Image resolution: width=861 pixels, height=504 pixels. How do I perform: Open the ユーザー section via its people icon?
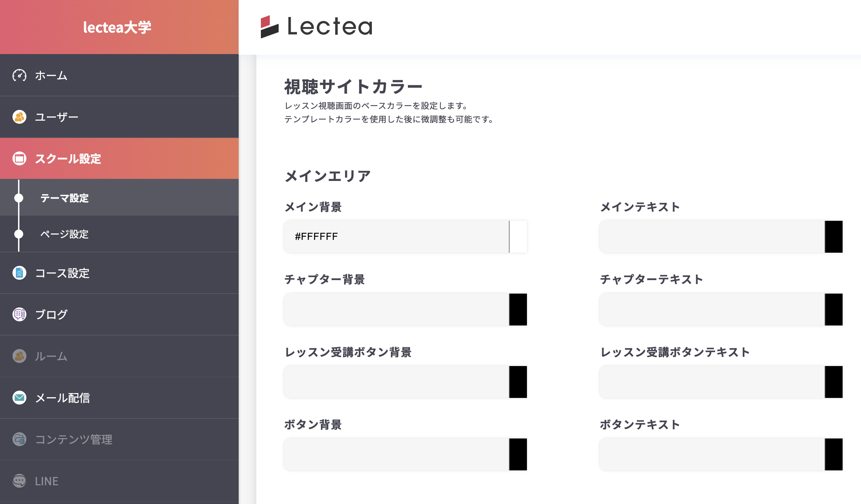click(20, 117)
